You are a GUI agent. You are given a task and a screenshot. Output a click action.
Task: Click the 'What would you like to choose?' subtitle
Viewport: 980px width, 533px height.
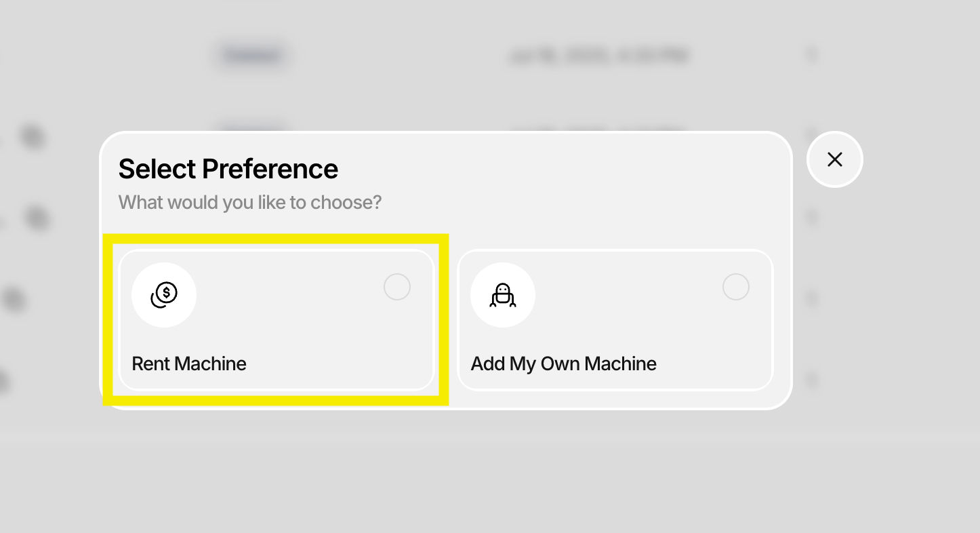250,202
